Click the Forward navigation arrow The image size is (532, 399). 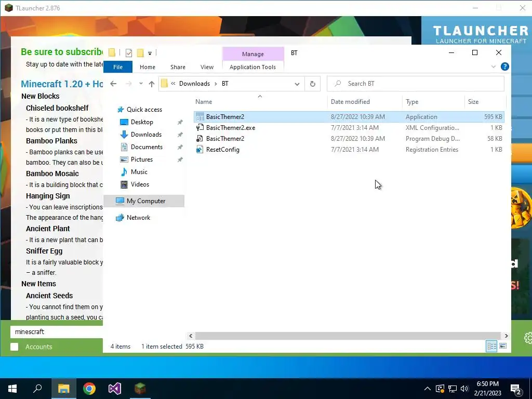pyautogui.click(x=129, y=84)
